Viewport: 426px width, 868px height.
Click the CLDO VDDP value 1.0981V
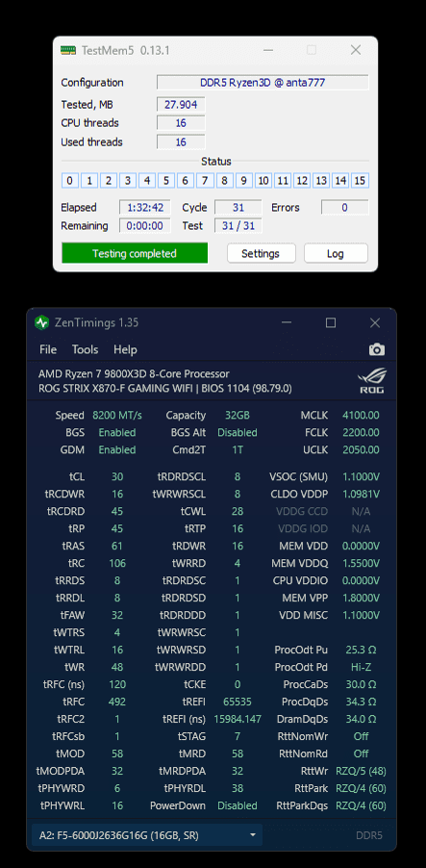pyautogui.click(x=361, y=494)
